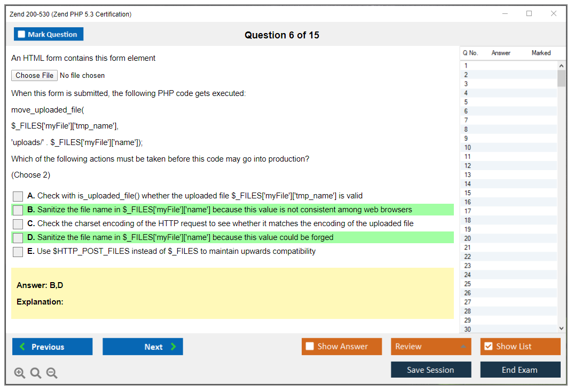The image size is (574, 392).
Task: Click the zoom out magnifier icon
Action: click(x=52, y=373)
